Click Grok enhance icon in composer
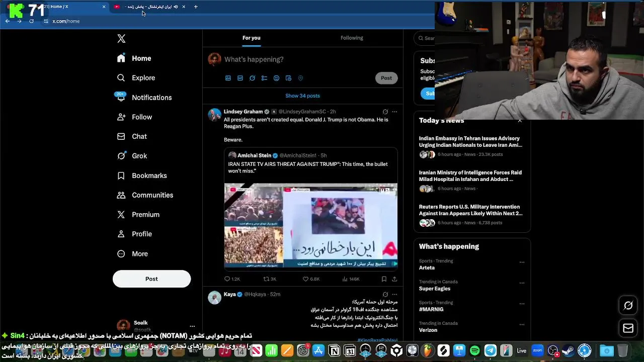Image resolution: width=644 pixels, height=362 pixels. tap(252, 78)
